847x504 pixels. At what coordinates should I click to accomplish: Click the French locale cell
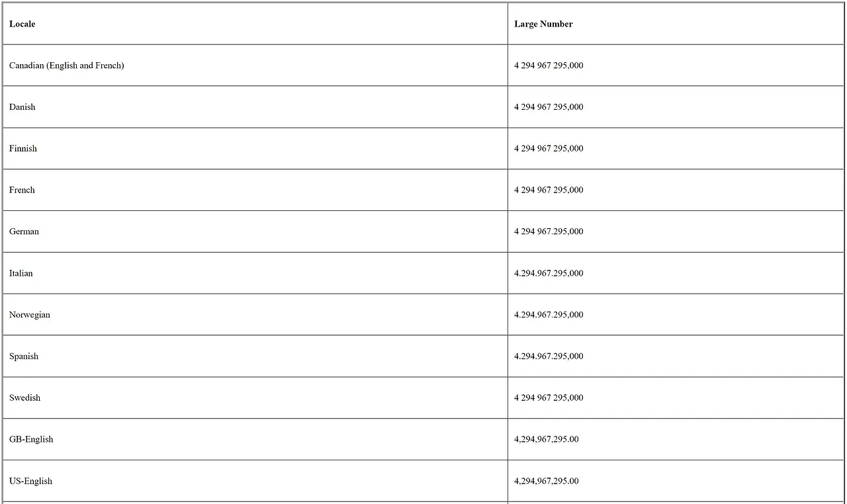tap(22, 190)
